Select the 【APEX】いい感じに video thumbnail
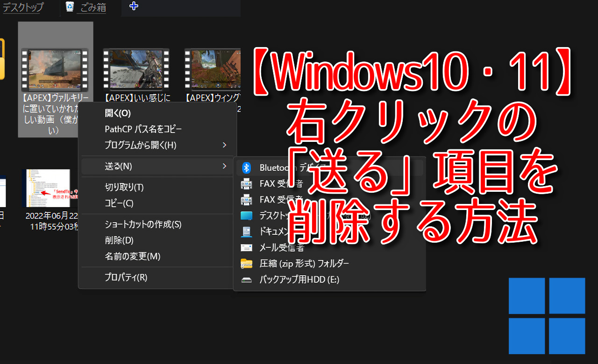The image size is (598, 364). tap(136, 70)
